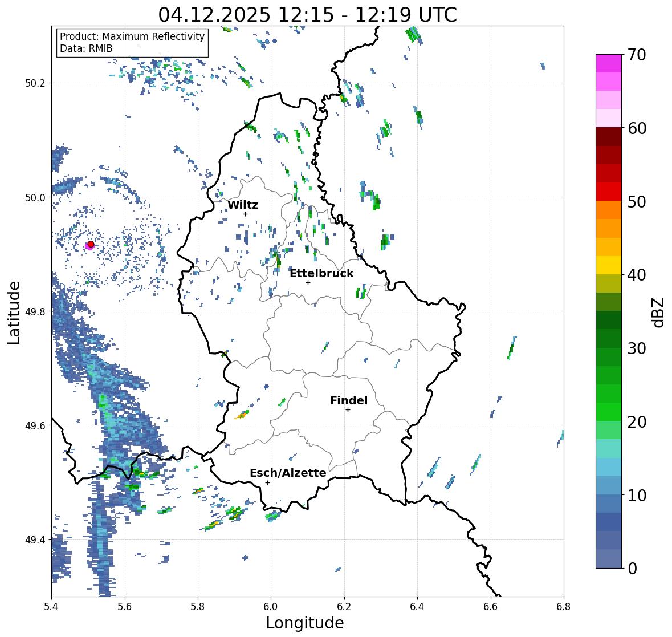Screen dimensions: 672x637
Task: Click the 'Data: RMIB' legend line
Action: (86, 48)
